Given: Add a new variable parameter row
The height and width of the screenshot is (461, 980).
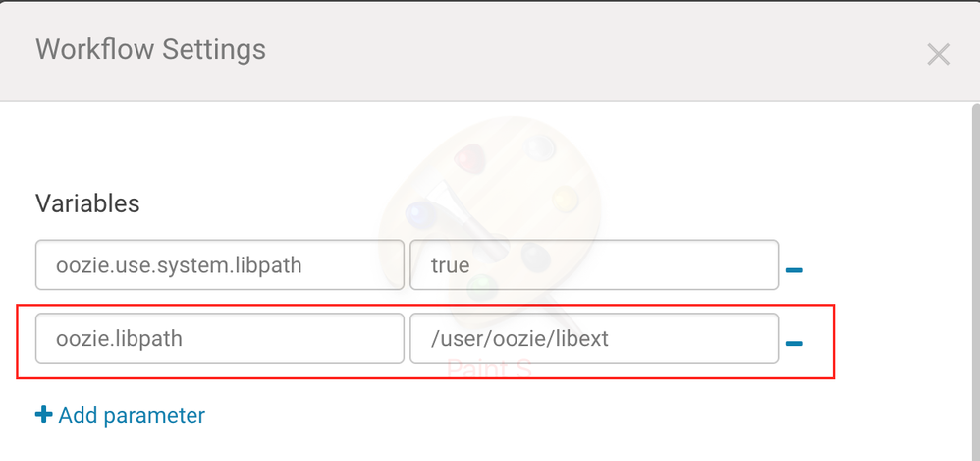Looking at the screenshot, I should tap(120, 416).
